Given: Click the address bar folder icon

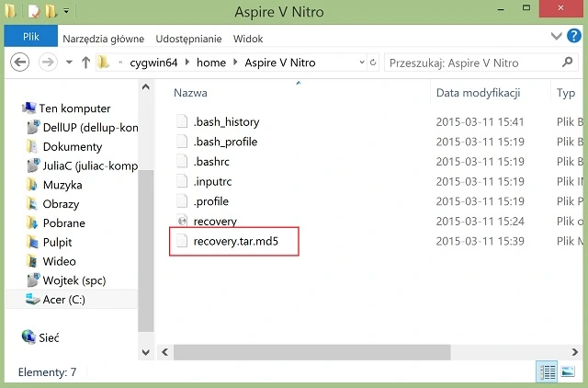Looking at the screenshot, I should 103,62.
